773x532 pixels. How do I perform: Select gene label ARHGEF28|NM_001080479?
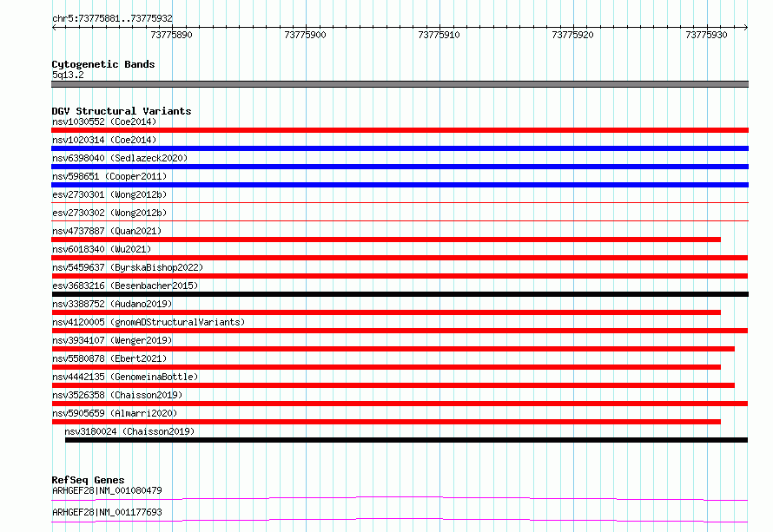point(107,490)
